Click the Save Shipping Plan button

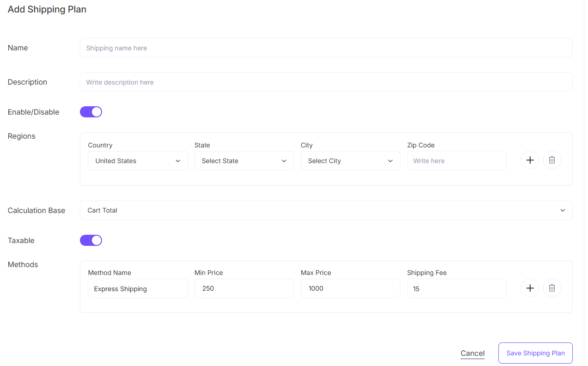pos(535,353)
